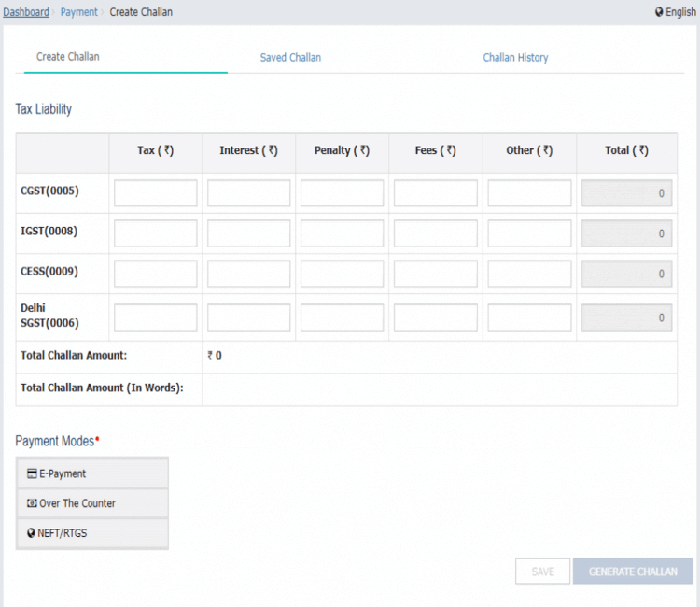Click the Delhi SGST(0006) Total field
Viewport: 700px width, 607px height.
point(627,318)
